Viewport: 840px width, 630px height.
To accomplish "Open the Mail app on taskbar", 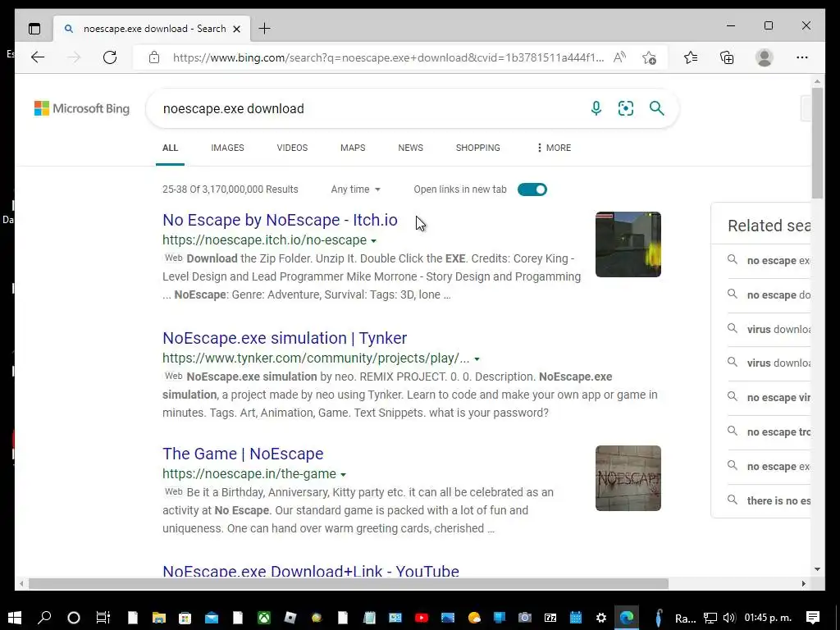I will click(212, 618).
